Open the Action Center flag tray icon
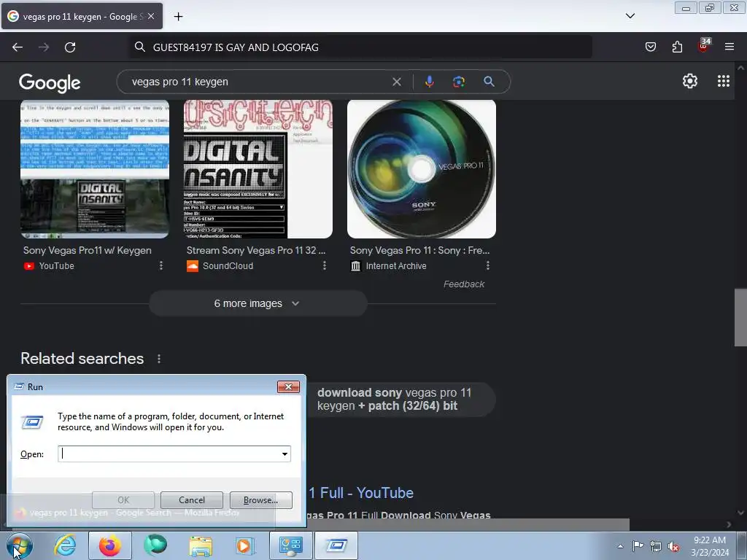Screen dimensions: 747x560 click(x=638, y=546)
